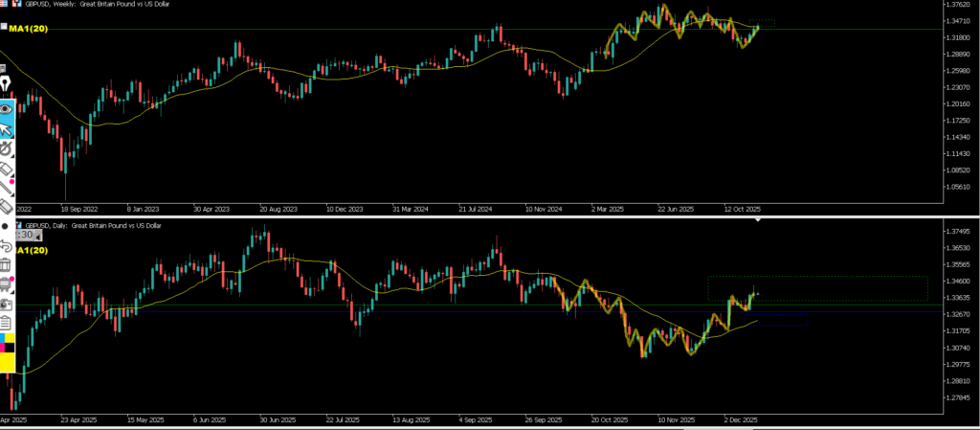The height and width of the screenshot is (430, 980).
Task: Toggle the eye visibility tool
Action: (5, 108)
